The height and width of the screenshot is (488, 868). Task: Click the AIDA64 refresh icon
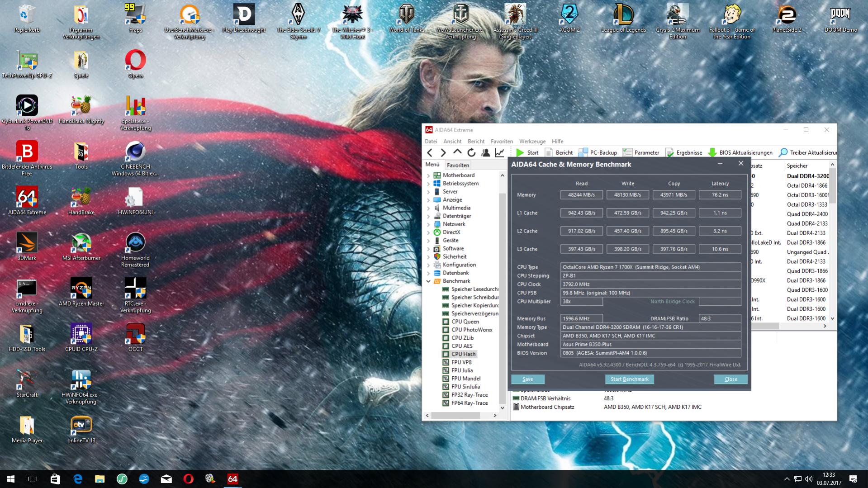pos(471,153)
